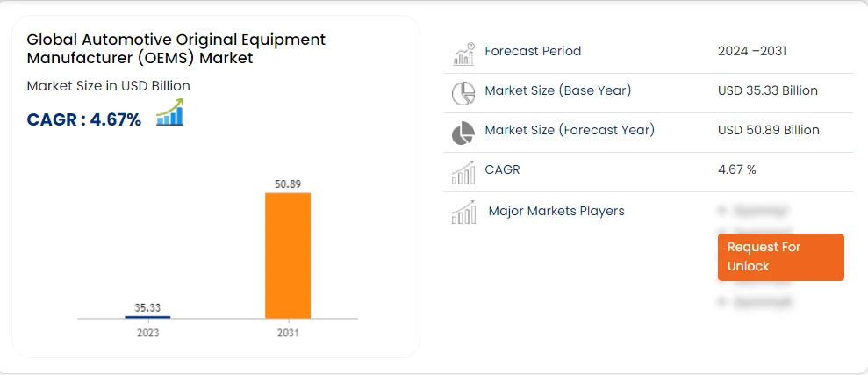
Task: Click the Major Markets Players label
Action: (x=556, y=211)
